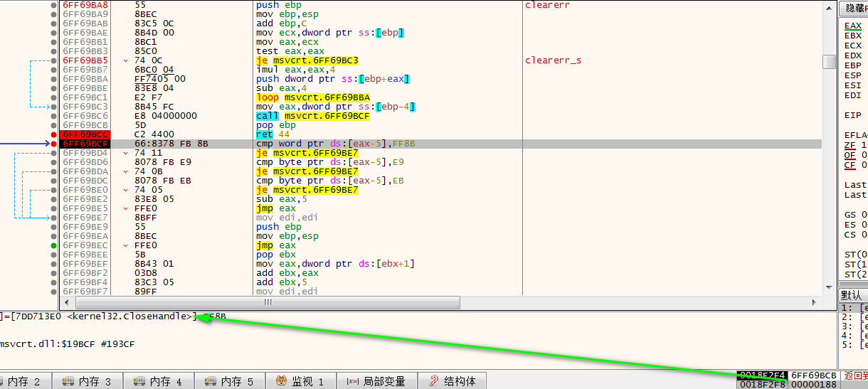Toggle breakpoint dot at address 6FF69BCF
Screen dimensions: 868x389
click(54, 144)
